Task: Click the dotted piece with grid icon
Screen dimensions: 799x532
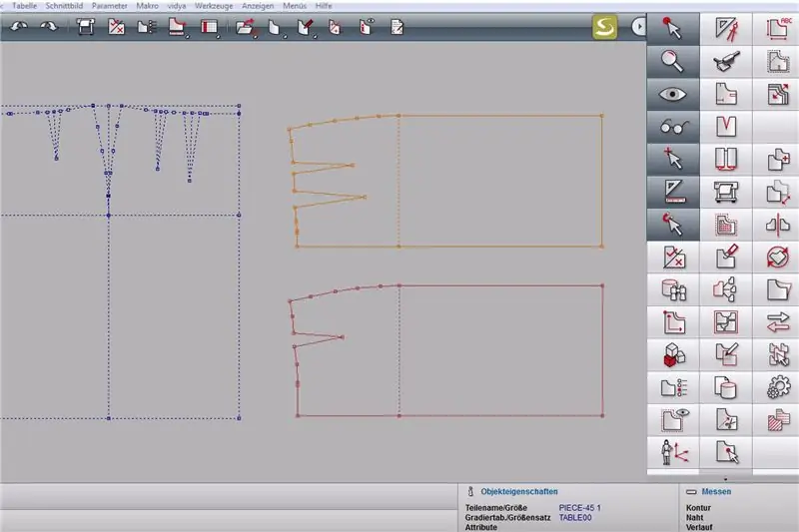Action: pos(726,224)
